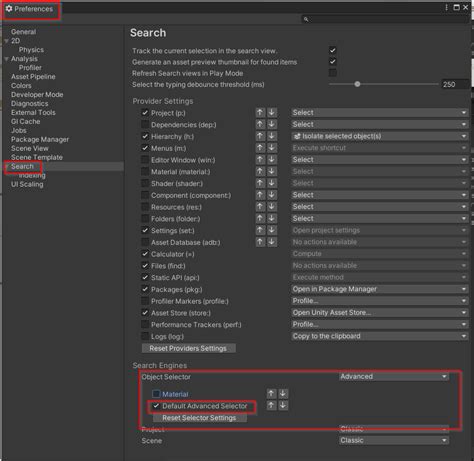Click Reset Selector Settings button
This screenshot has width=474, height=461.
click(199, 418)
